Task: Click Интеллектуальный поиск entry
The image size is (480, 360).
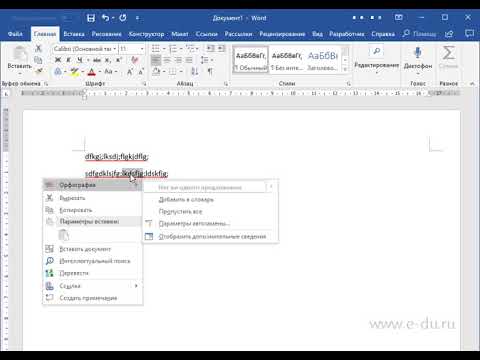Action: (93, 261)
